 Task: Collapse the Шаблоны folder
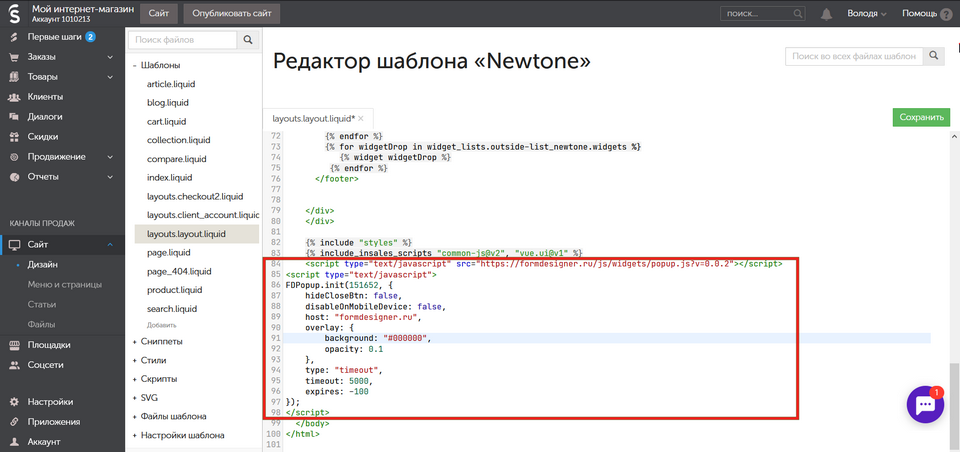(x=135, y=66)
